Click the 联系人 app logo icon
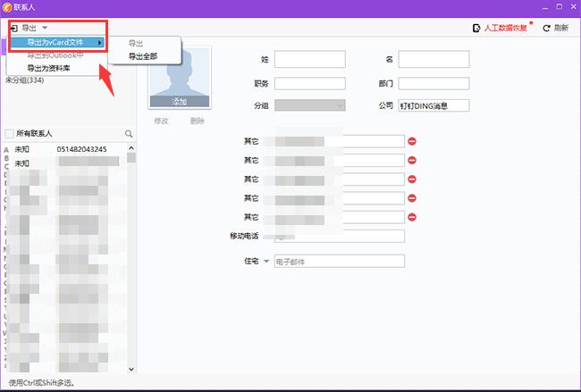 (7, 7)
